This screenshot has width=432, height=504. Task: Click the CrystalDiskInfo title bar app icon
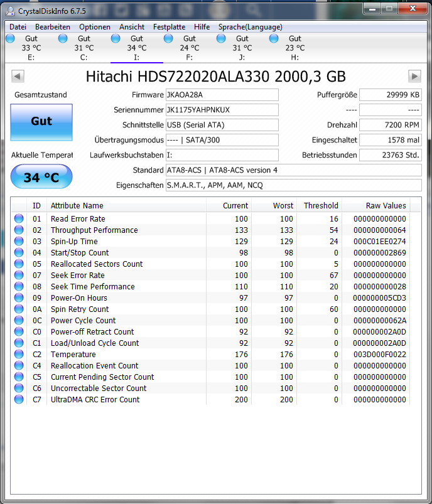pyautogui.click(x=10, y=11)
